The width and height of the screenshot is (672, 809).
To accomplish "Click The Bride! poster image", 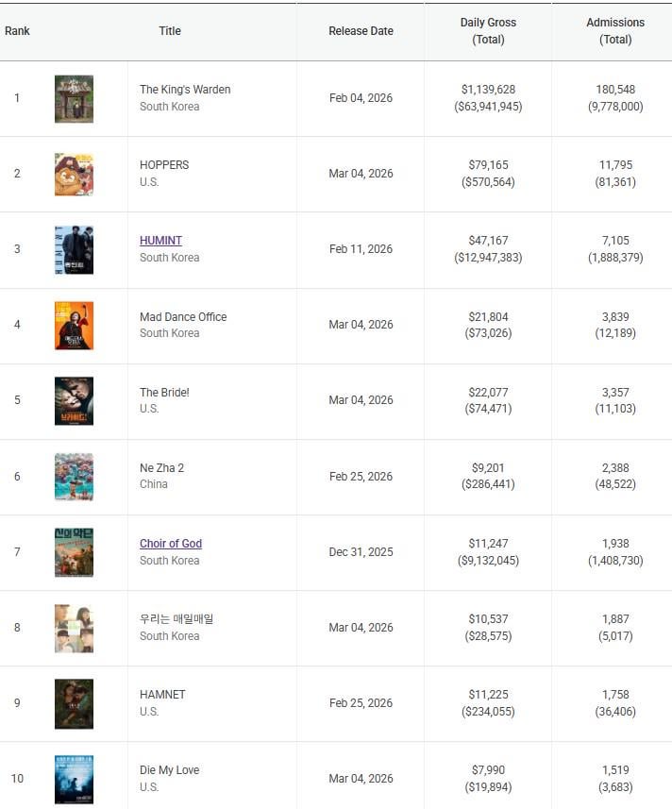I will (x=74, y=401).
